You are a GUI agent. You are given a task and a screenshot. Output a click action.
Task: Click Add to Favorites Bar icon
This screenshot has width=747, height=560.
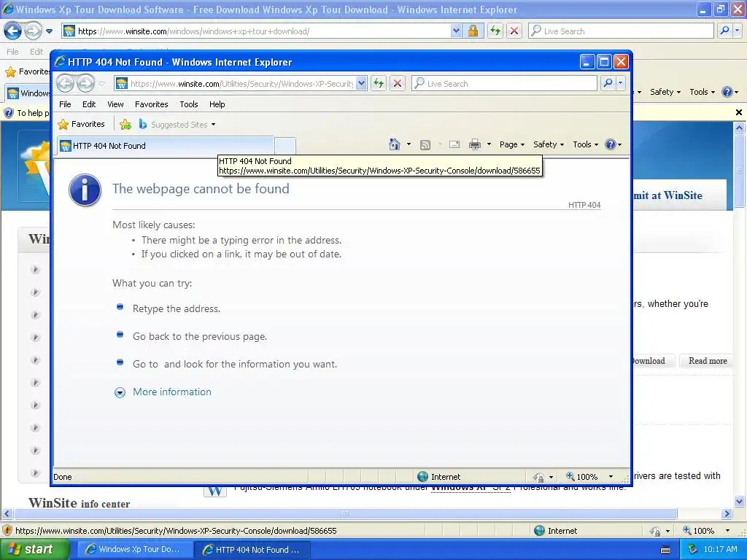pos(125,124)
